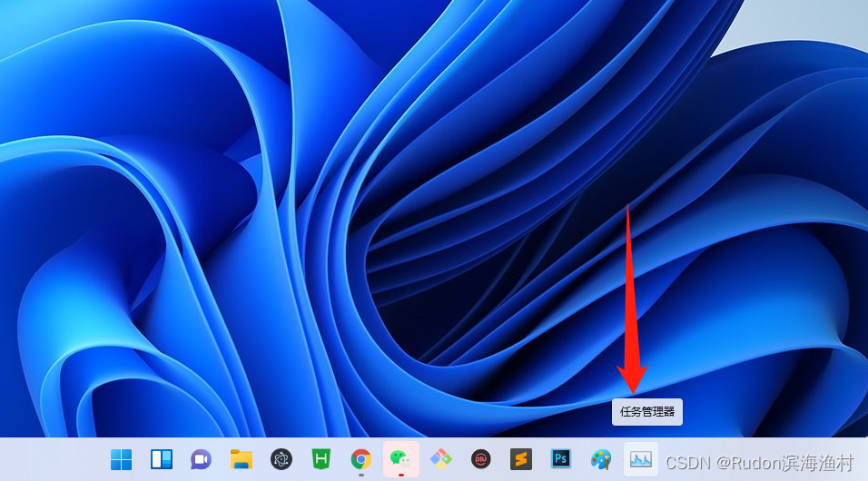868x481 pixels.
Task: Open the Windows Start menu
Action: coord(122,459)
